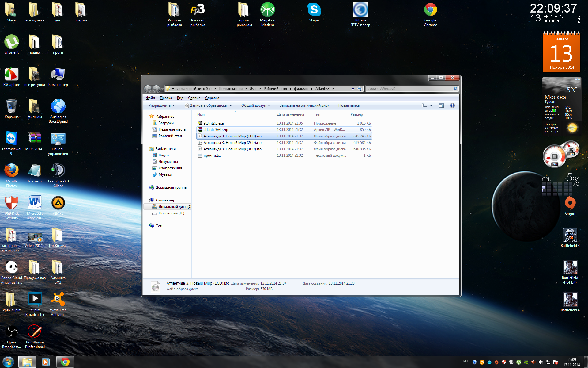Open Документы library

click(x=168, y=162)
